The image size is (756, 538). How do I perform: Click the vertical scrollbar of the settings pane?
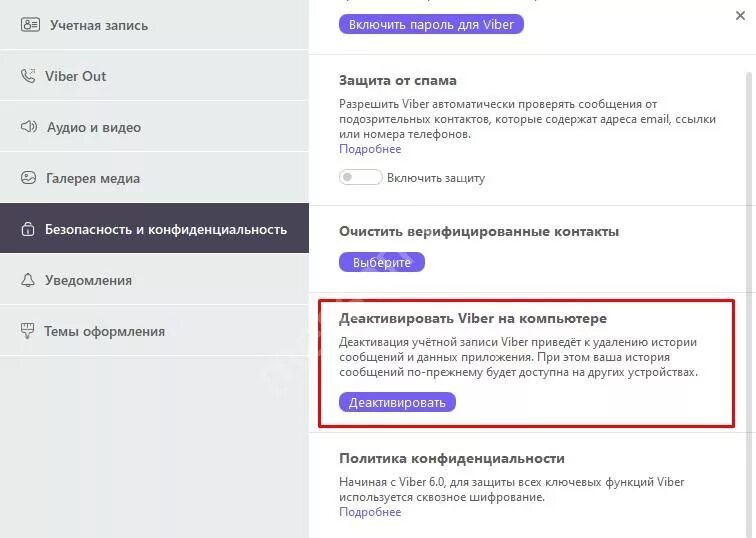[x=748, y=251]
